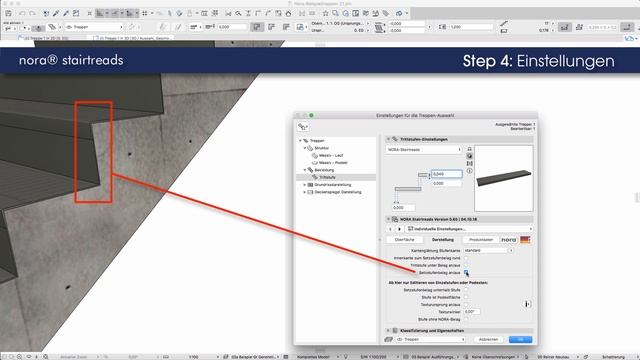Image resolution: width=640 pixels, height=360 pixels.
Task: Open Kantenglättung Stufenkante standard dropdown
Action: click(488, 250)
